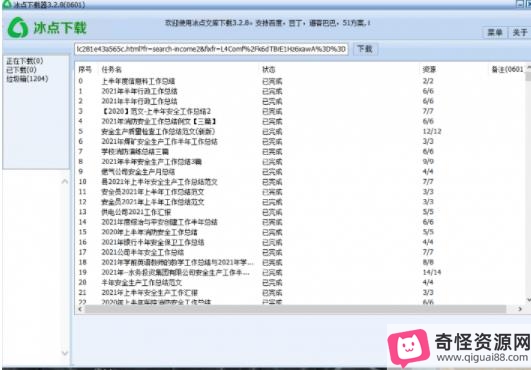Click the app icon in the title bar
Image resolution: width=531 pixels, height=370 pixels.
tap(7, 4)
